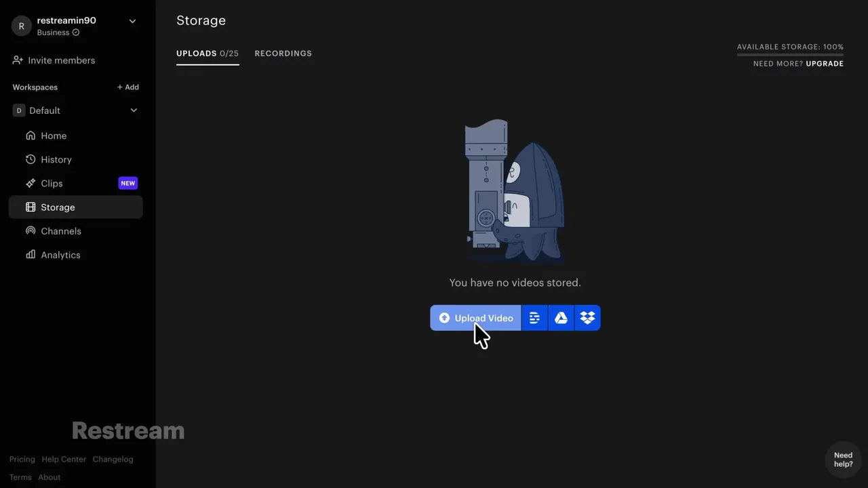Click the NEW badge beside Clips
Screen dimensions: 868x488
click(x=128, y=183)
